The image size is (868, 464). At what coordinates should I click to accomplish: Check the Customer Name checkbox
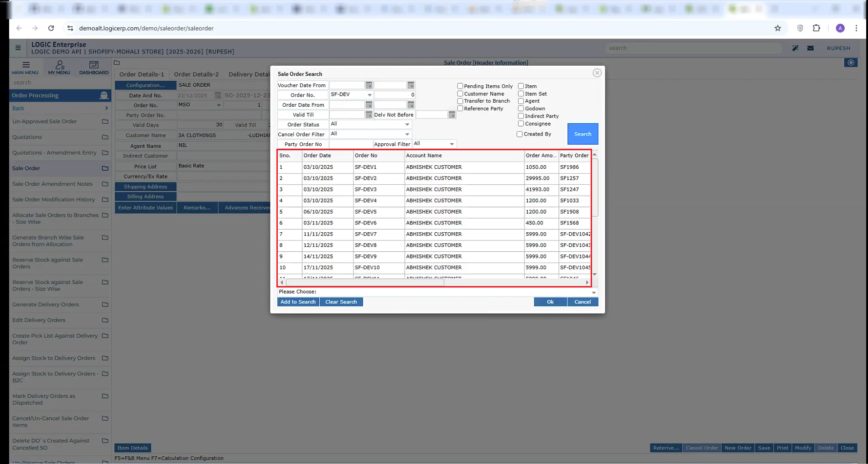460,94
